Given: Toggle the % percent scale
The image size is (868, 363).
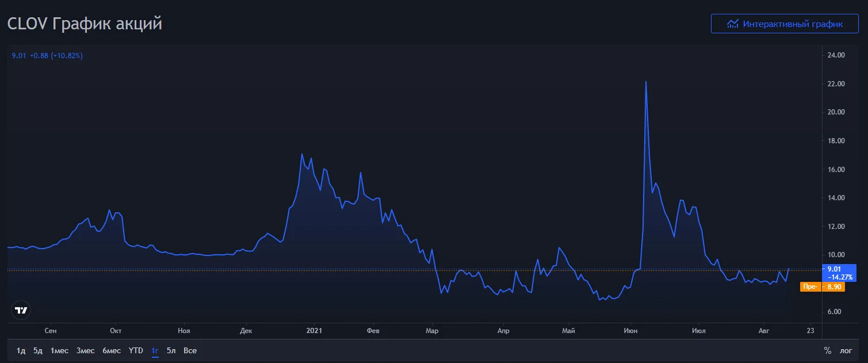Looking at the screenshot, I should (828, 350).
